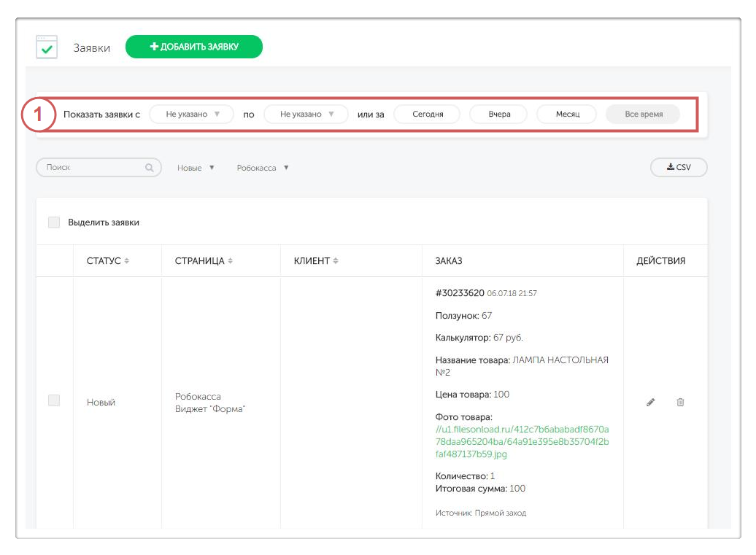
Task: Open the product photo filesonload link
Action: tap(522, 441)
